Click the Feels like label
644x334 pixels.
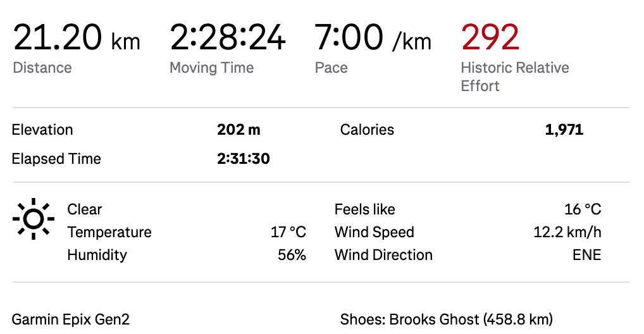(x=364, y=209)
